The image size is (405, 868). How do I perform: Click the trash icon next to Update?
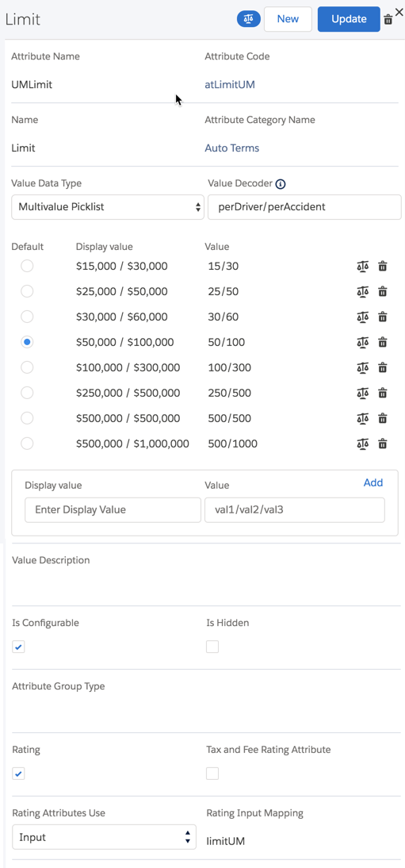pyautogui.click(x=388, y=19)
